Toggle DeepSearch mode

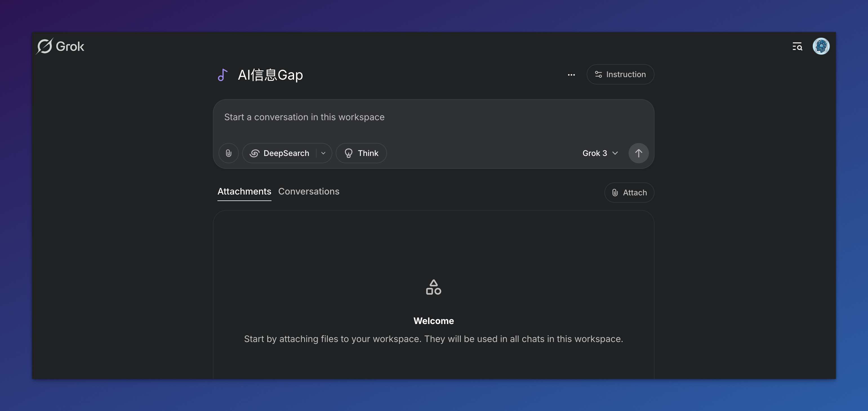(x=280, y=153)
